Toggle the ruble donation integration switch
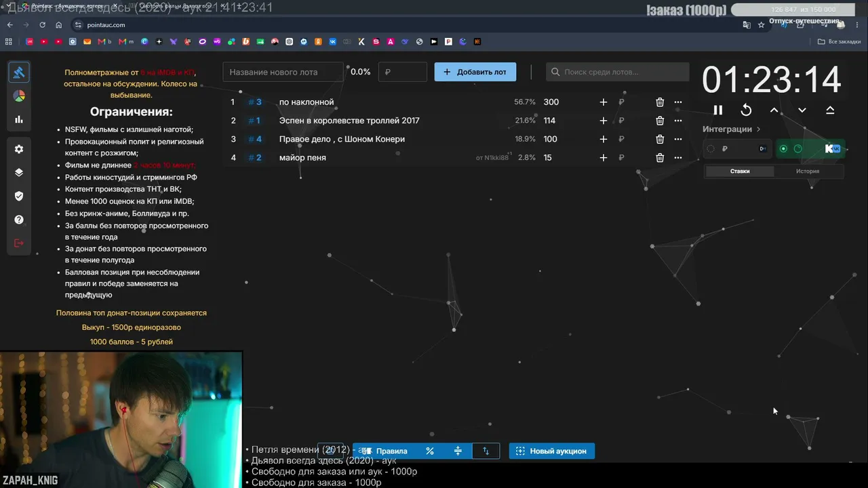The height and width of the screenshot is (488, 868). (x=711, y=149)
